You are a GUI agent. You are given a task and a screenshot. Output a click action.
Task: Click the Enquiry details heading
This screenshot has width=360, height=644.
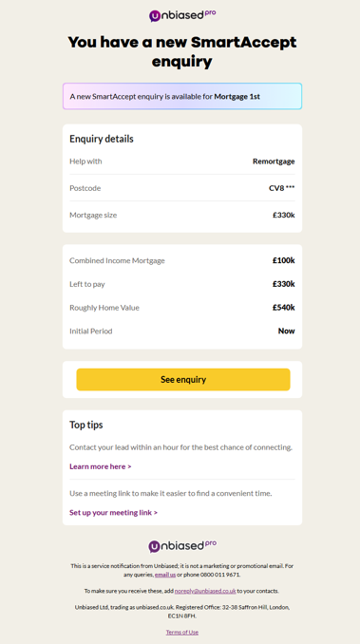102,139
